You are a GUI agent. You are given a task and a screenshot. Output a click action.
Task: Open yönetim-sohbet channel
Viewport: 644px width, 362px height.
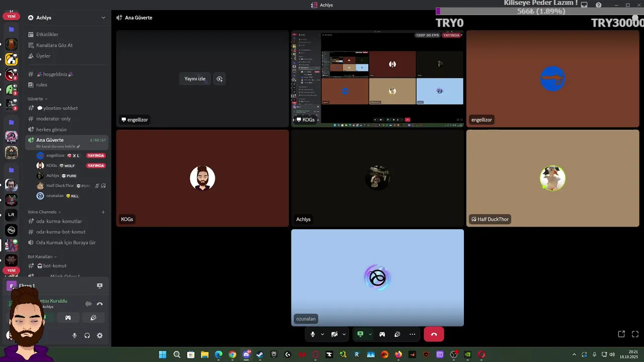pyautogui.click(x=67, y=108)
